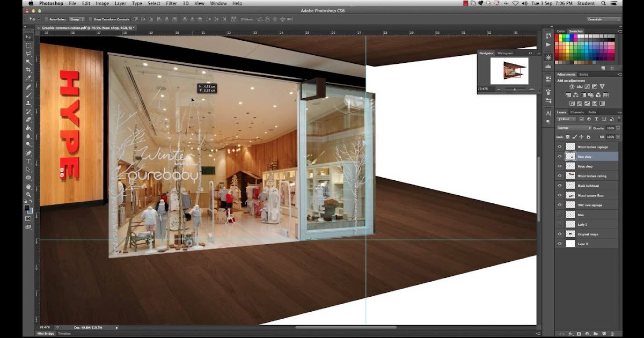Select the Crop tool

click(x=29, y=70)
